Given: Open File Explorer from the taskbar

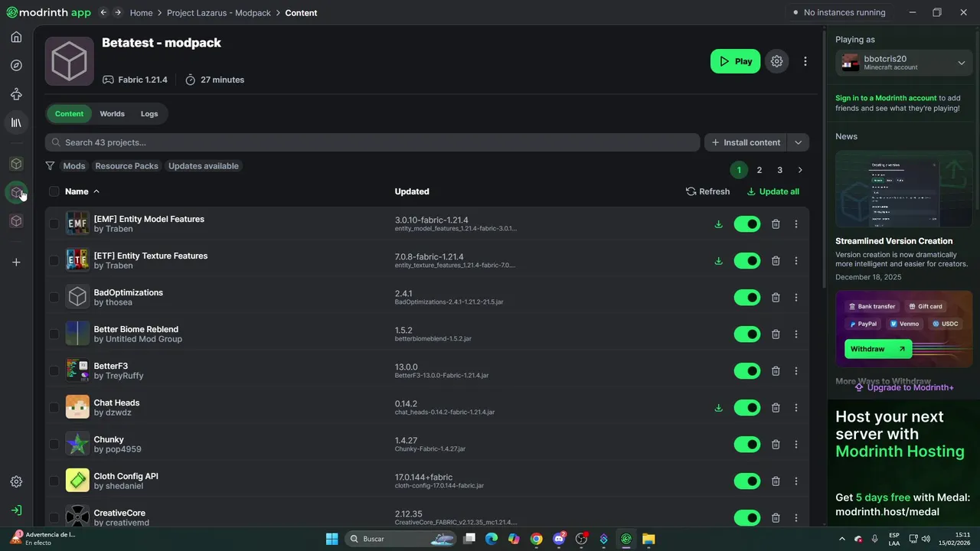Looking at the screenshot, I should tap(648, 539).
